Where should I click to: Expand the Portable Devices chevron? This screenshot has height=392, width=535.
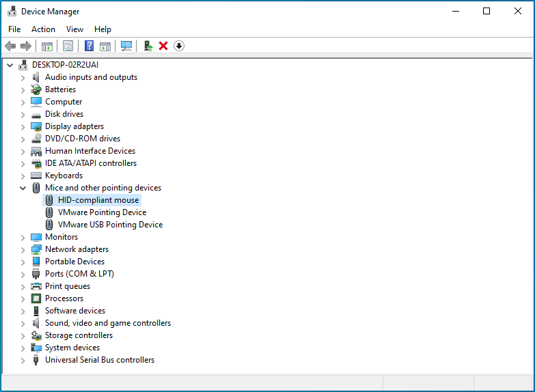click(x=23, y=262)
